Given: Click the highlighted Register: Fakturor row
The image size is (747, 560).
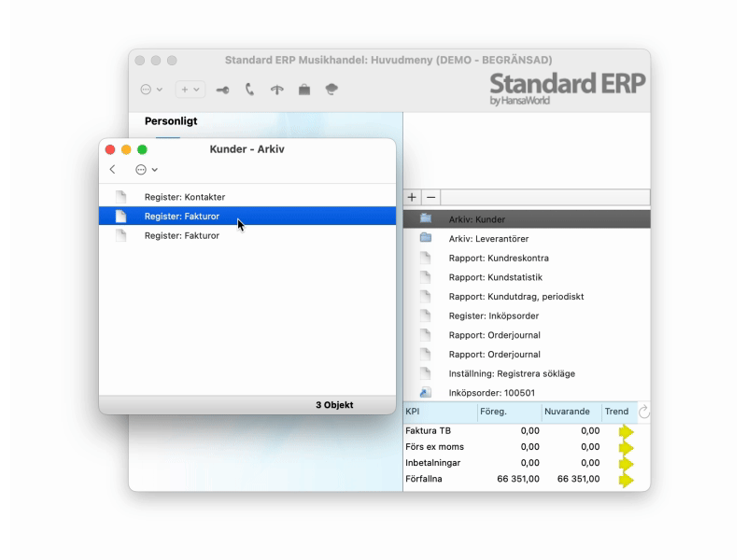Looking at the screenshot, I should coord(247,217).
